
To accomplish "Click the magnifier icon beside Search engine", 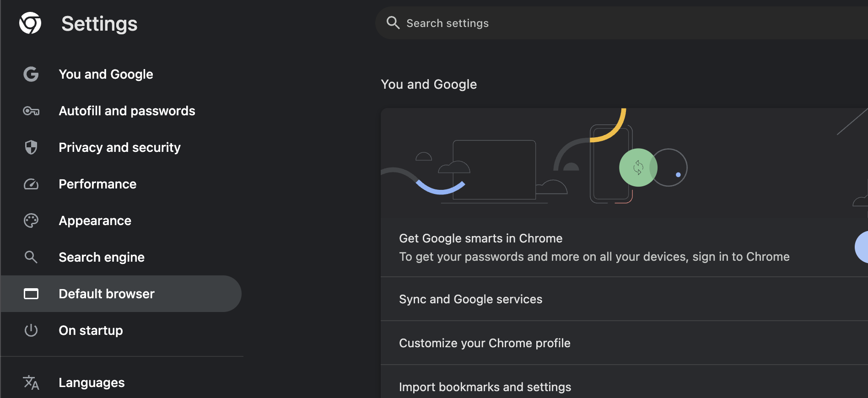I will coord(31,257).
